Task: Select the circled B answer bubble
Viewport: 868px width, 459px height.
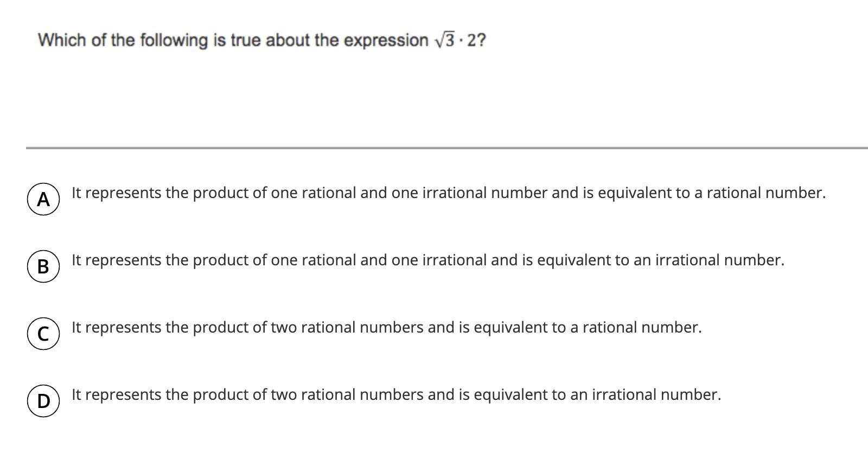Action: (x=43, y=266)
